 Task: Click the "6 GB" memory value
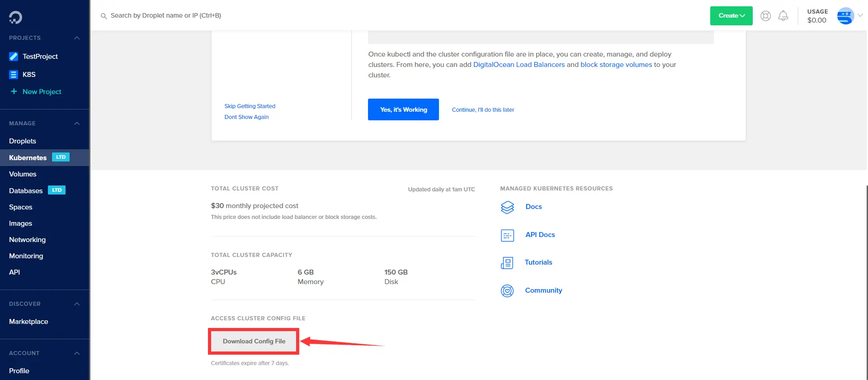[306, 272]
